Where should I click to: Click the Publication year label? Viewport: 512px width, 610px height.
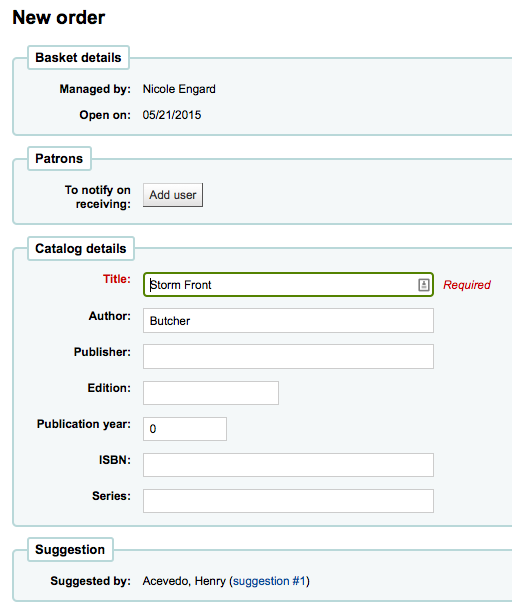[x=84, y=424]
